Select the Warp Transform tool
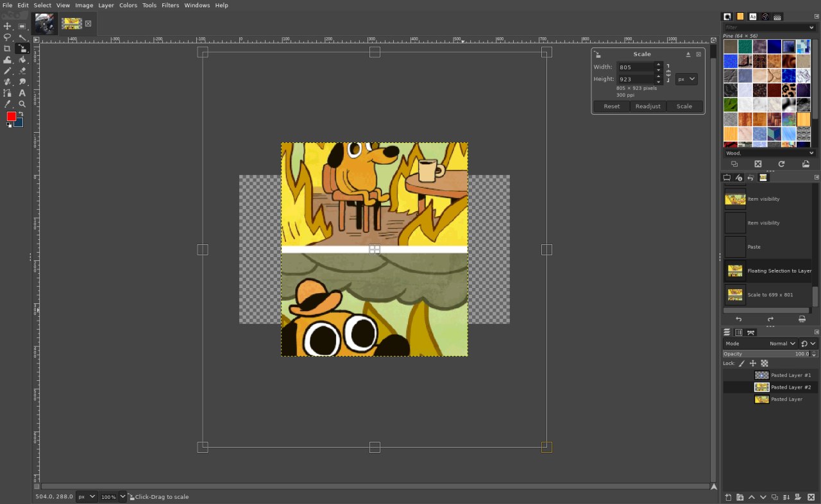 (8, 60)
